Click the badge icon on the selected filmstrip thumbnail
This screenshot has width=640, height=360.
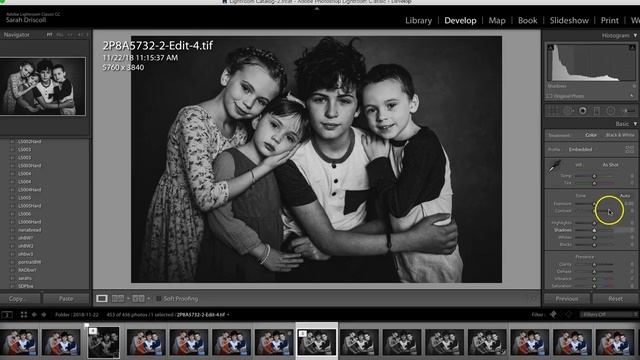click(x=302, y=334)
